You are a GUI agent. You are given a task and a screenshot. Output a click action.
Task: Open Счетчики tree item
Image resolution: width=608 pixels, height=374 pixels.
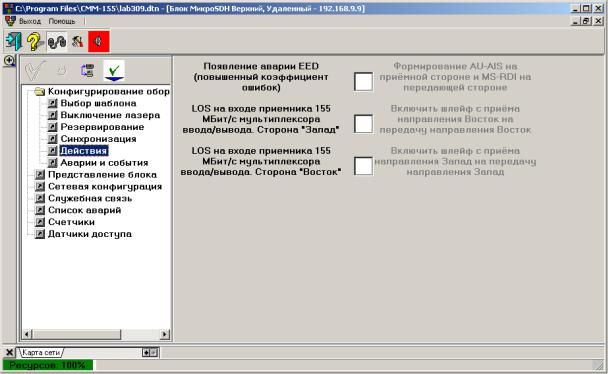click(71, 222)
